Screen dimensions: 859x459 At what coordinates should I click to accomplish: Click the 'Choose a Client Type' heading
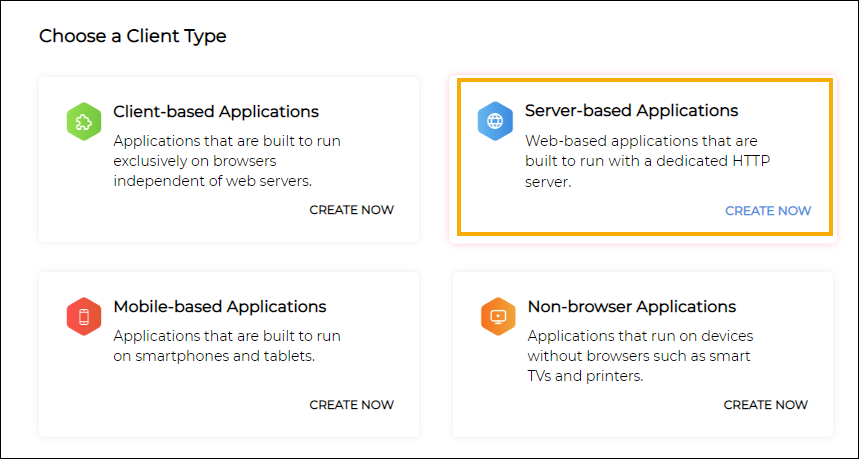(x=133, y=36)
